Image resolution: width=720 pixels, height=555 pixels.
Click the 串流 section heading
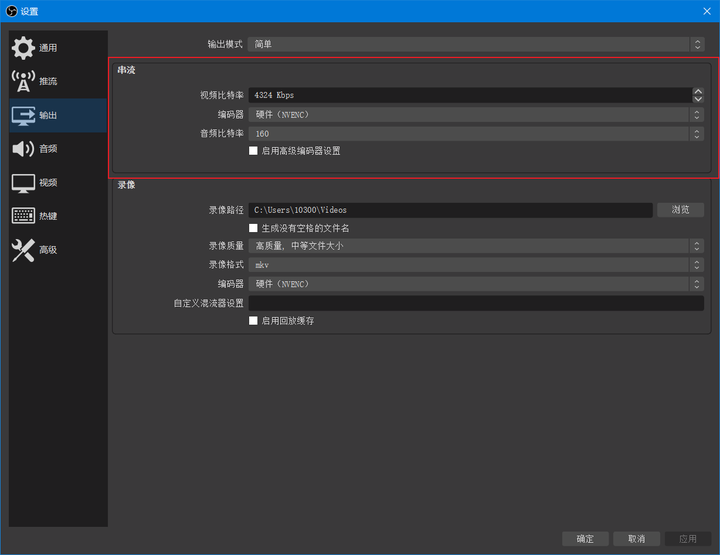(x=126, y=70)
